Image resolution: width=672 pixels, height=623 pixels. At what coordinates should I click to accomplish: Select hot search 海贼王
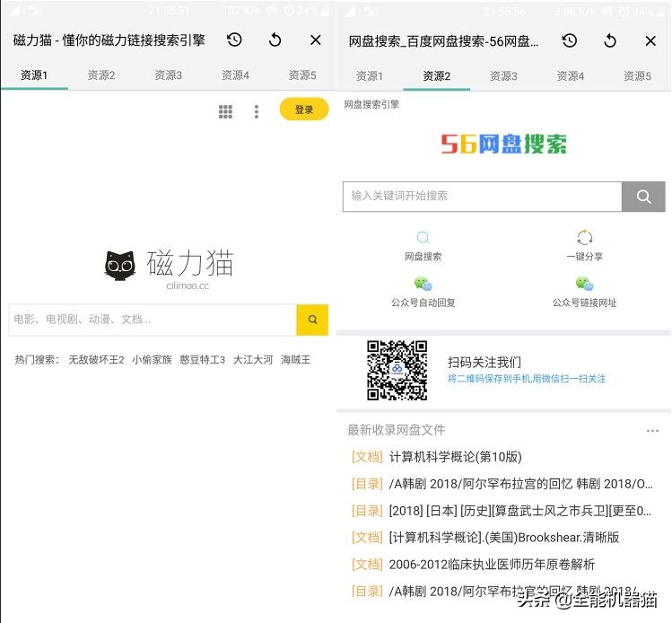click(296, 359)
